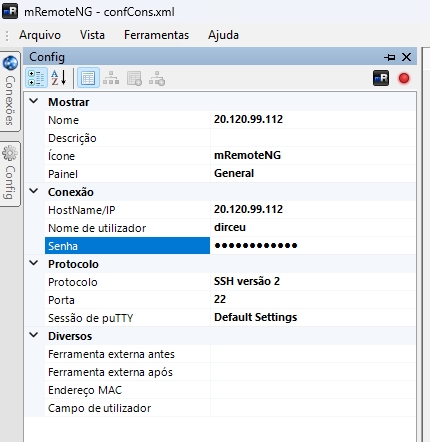430x442 pixels.
Task: Click the masked Senha password field
Action: click(313, 246)
